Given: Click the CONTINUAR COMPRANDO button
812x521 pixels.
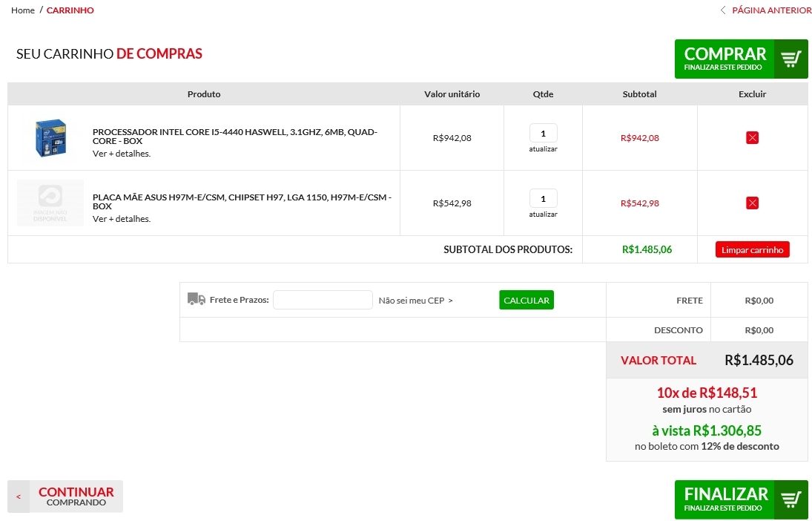Looking at the screenshot, I should 65,497.
